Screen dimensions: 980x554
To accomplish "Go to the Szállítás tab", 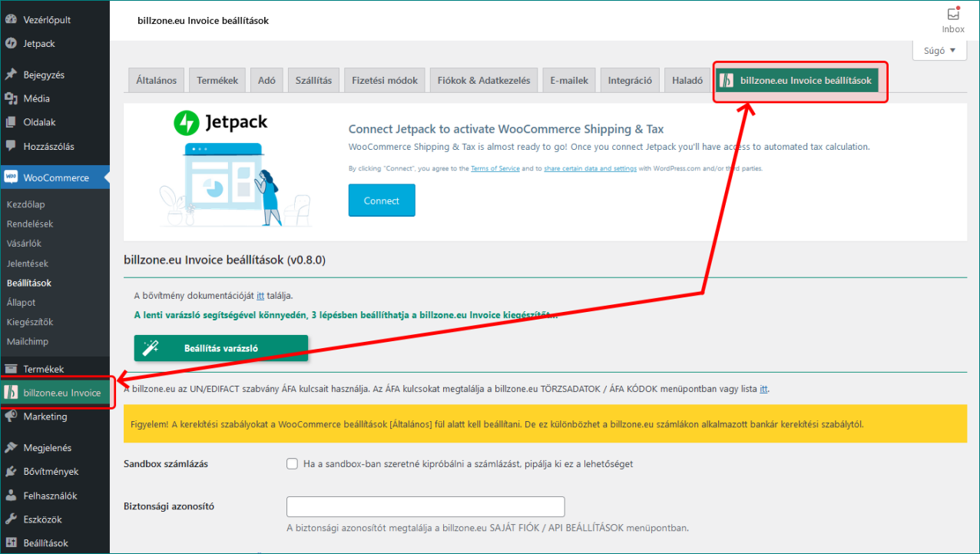I will click(313, 81).
